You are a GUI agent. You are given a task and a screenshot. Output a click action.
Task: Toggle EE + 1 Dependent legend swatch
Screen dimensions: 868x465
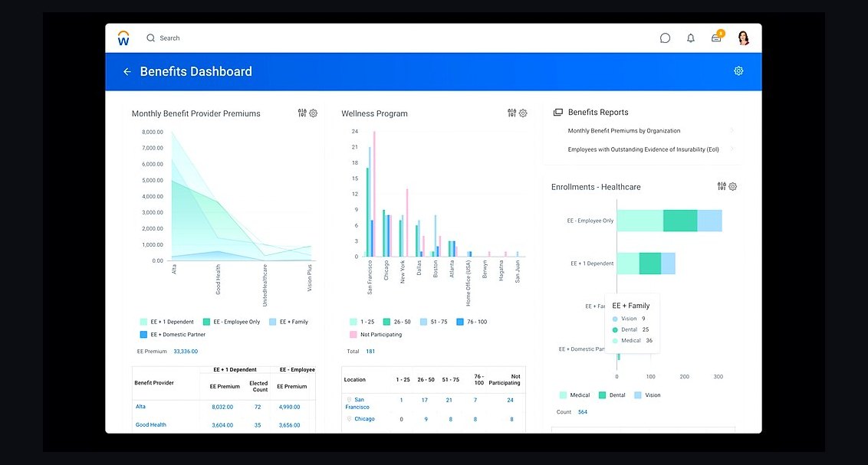[144, 322]
